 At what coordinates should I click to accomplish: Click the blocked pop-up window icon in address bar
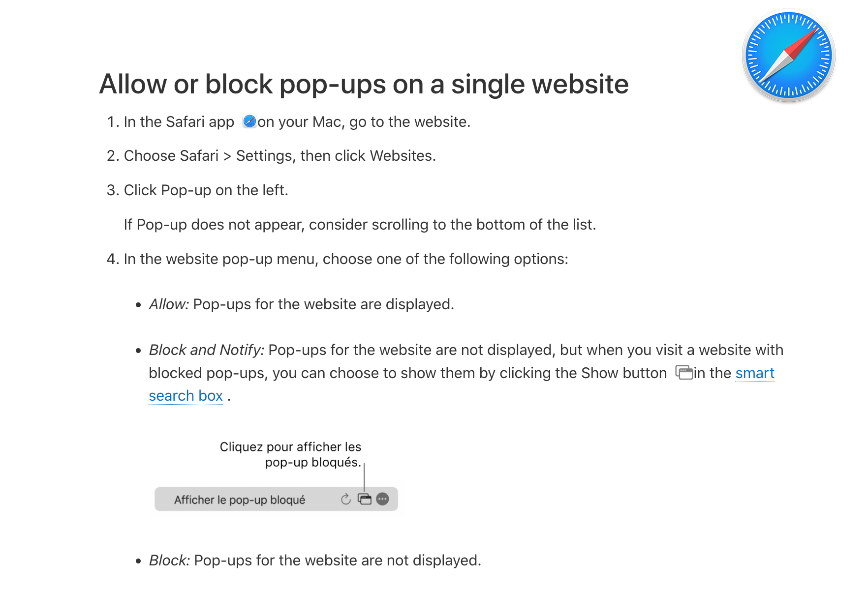click(x=365, y=500)
